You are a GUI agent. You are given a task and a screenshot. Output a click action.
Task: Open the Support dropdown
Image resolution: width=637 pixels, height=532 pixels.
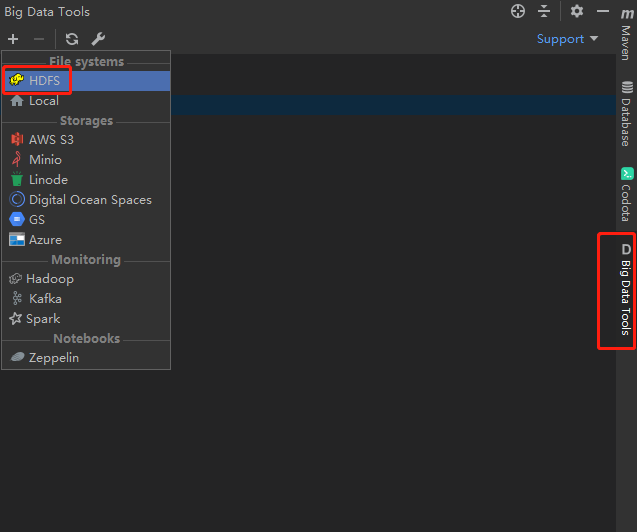point(568,39)
